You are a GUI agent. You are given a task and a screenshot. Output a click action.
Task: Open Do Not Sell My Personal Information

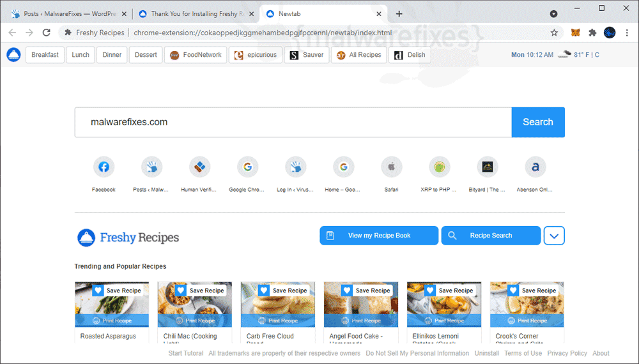(417, 353)
